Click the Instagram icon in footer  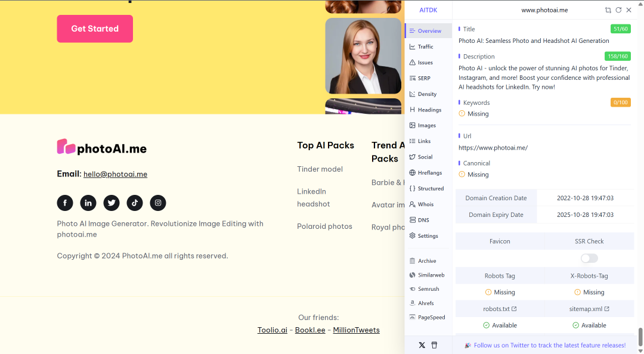(x=158, y=203)
